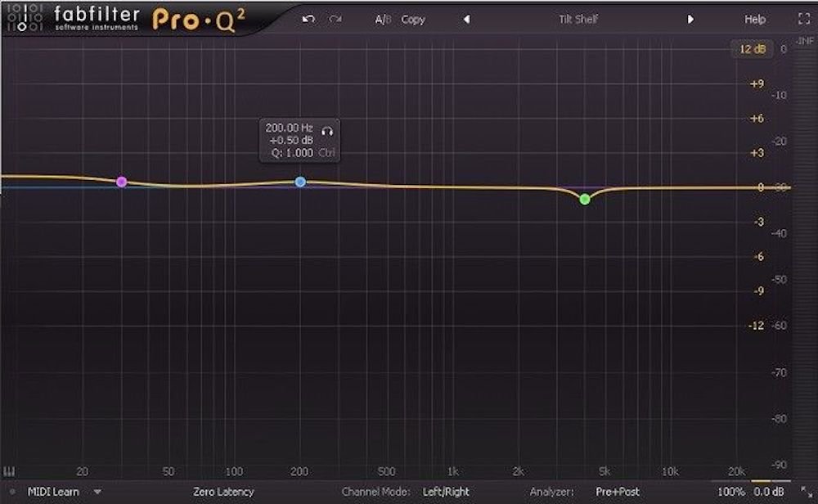Open the MIDI Learn dropdown arrow
Screen dimensions: 818x504
coord(97,492)
